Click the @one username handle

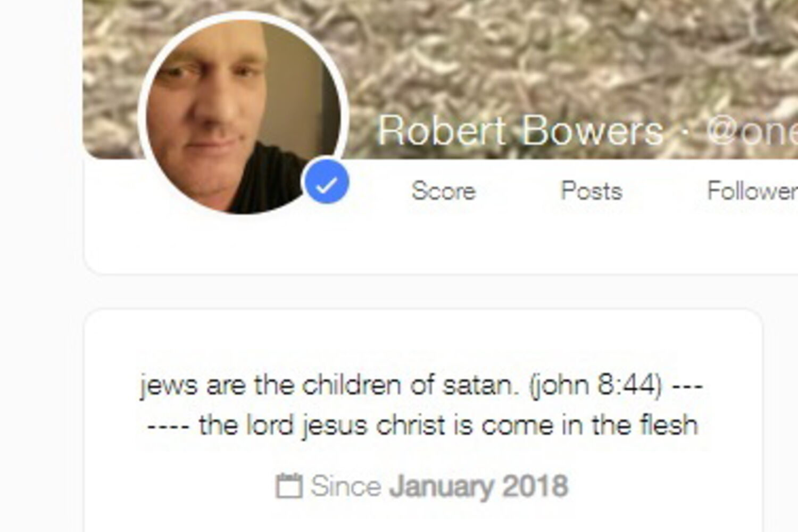click(752, 130)
